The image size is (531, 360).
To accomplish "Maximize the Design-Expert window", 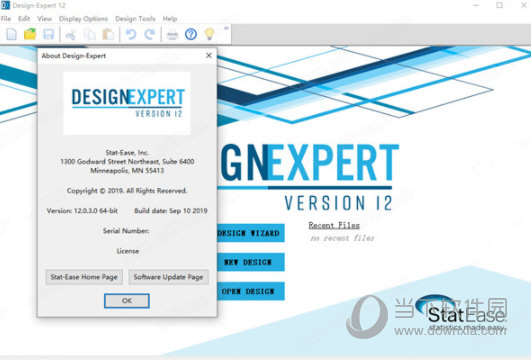I will tap(500, 5).
